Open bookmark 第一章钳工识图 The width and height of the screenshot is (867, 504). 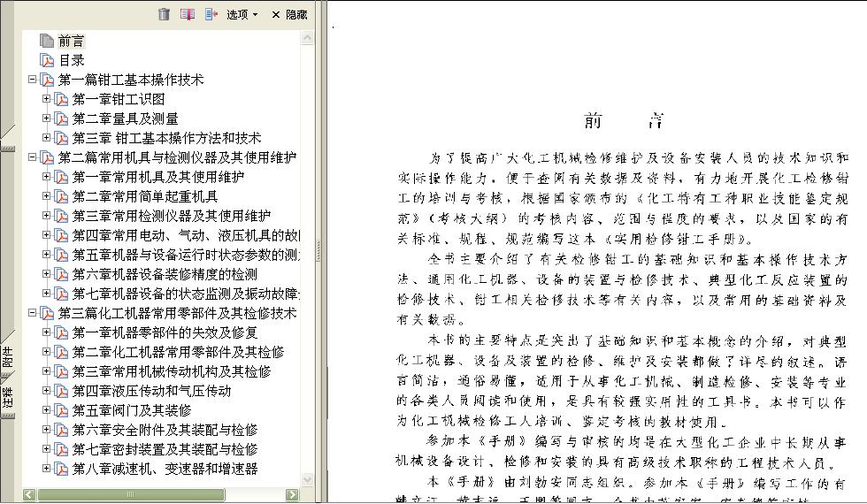(119, 99)
